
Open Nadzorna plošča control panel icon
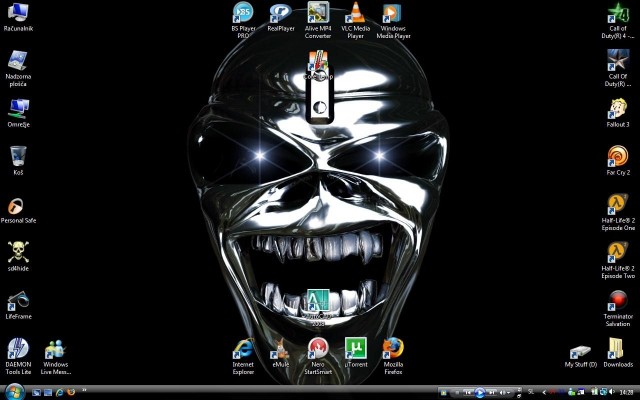point(18,69)
